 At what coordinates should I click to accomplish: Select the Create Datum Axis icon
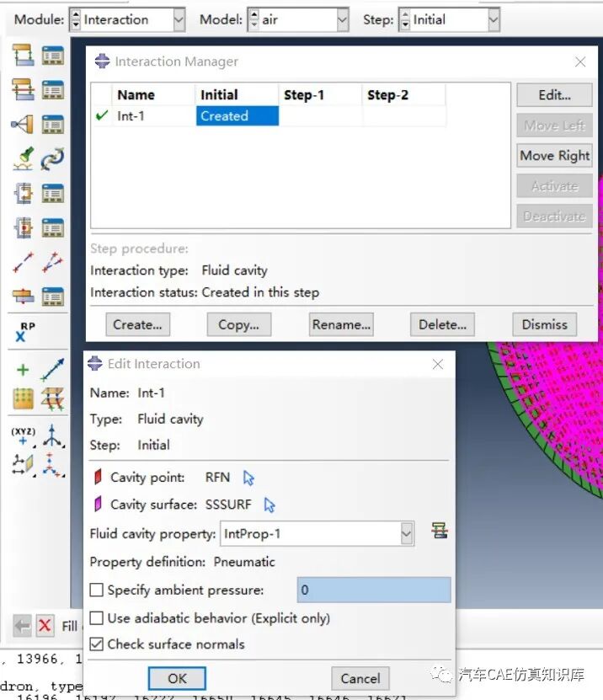(53, 436)
